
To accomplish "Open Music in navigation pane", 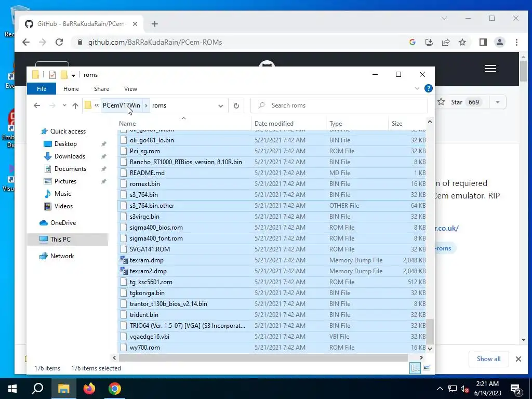I will (62, 194).
